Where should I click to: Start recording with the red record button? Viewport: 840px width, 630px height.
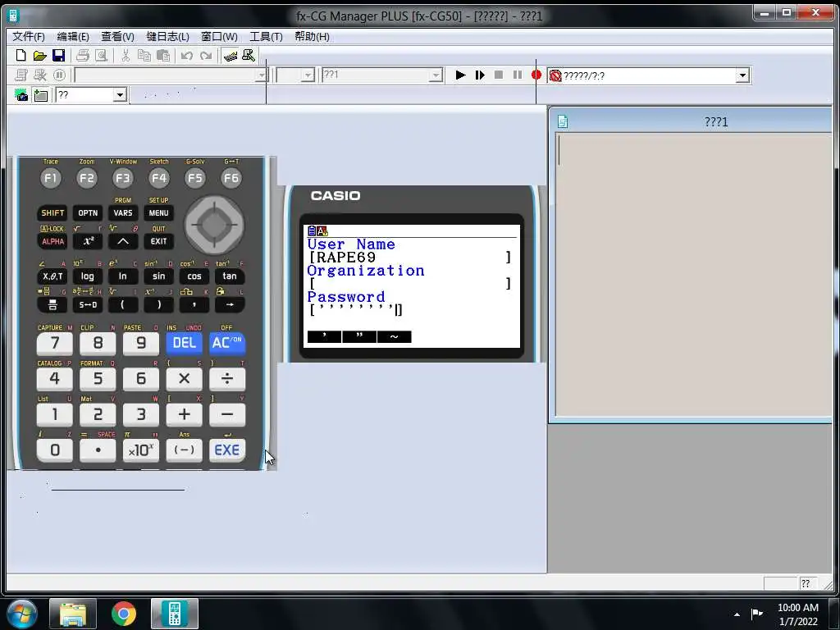(536, 75)
